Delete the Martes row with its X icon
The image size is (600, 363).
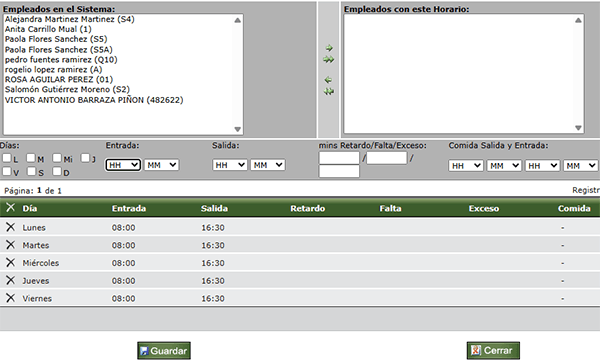(x=10, y=245)
